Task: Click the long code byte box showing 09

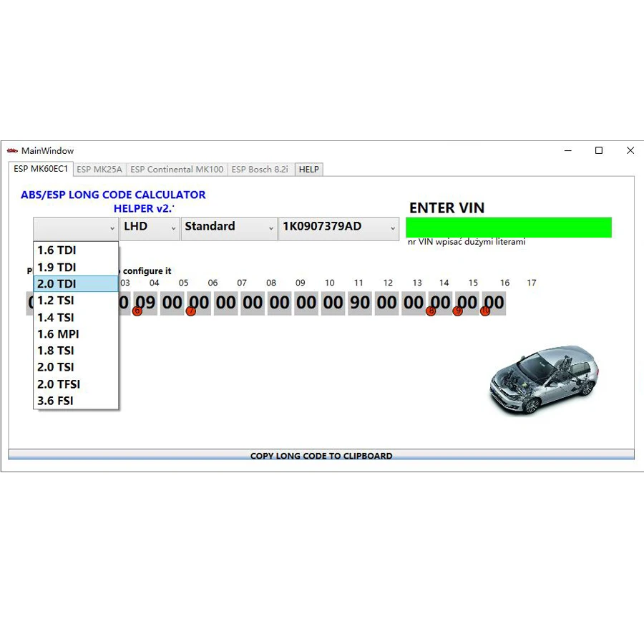Action: click(x=145, y=303)
